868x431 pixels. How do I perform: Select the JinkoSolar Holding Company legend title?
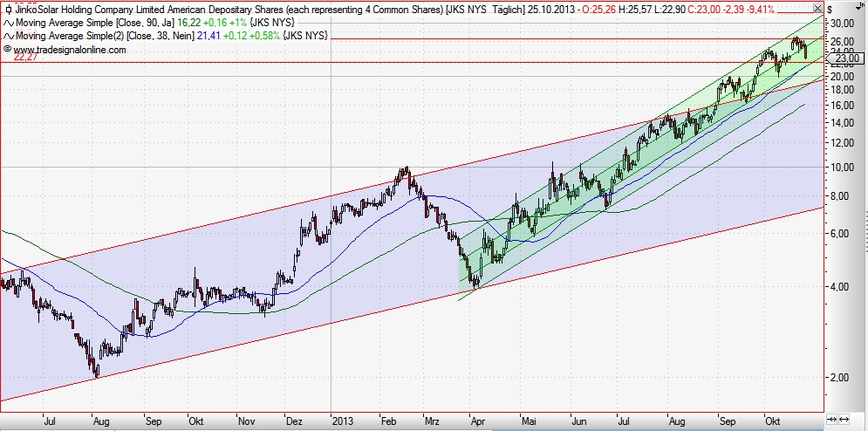(x=229, y=9)
